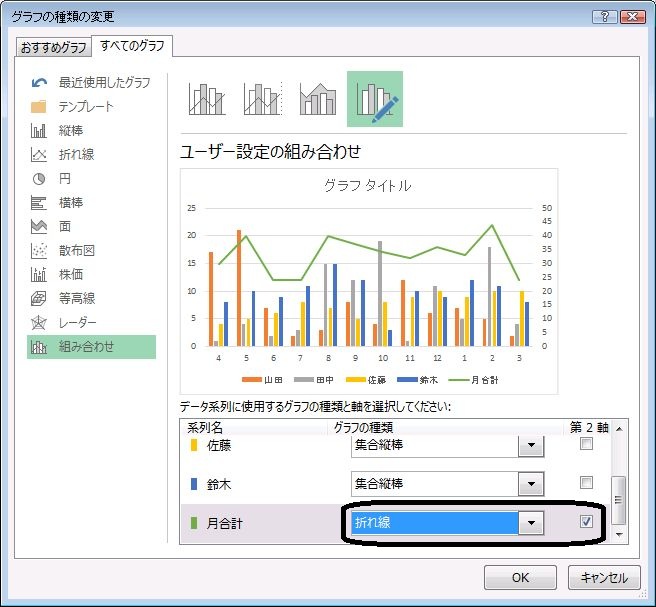The image size is (656, 607).
Task: Open chart type dropdown for 月合計
Action: pos(532,523)
